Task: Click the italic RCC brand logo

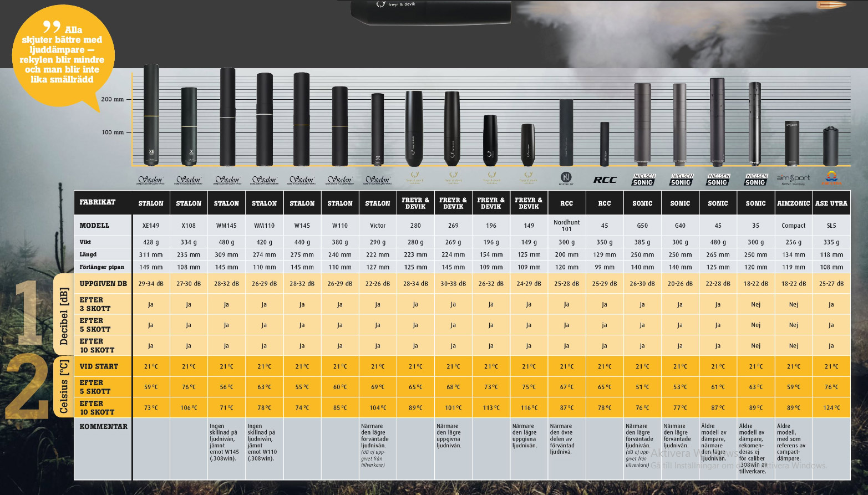Action: point(605,180)
